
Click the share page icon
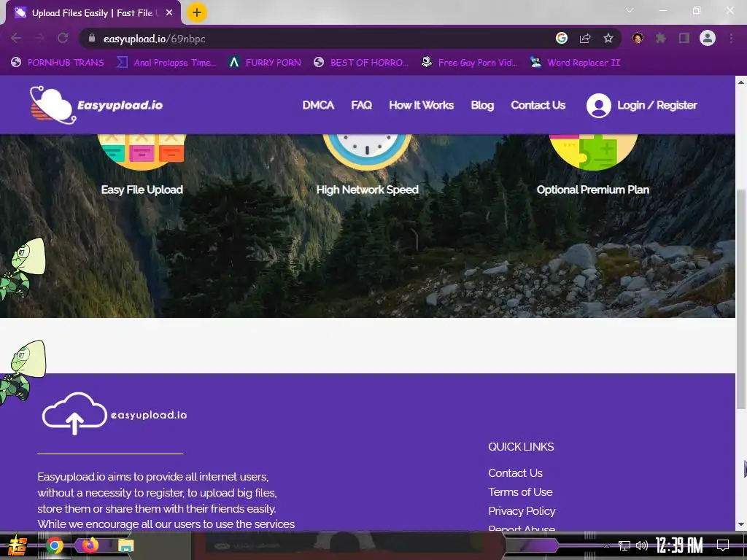(x=585, y=38)
